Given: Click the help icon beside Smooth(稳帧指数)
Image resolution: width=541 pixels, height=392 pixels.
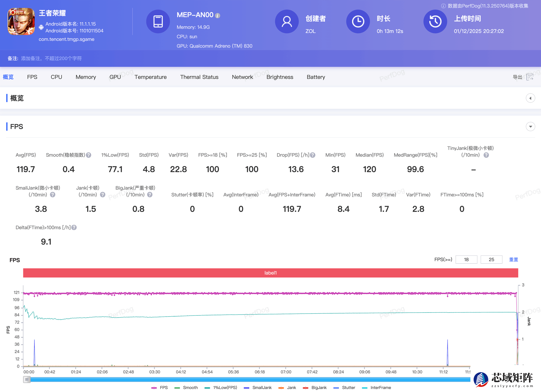Looking at the screenshot, I should 88,155.
